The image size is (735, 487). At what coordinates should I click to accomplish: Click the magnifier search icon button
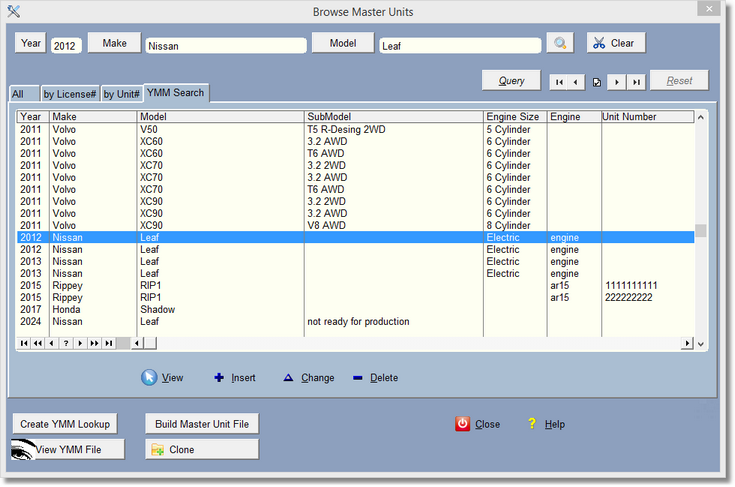560,43
